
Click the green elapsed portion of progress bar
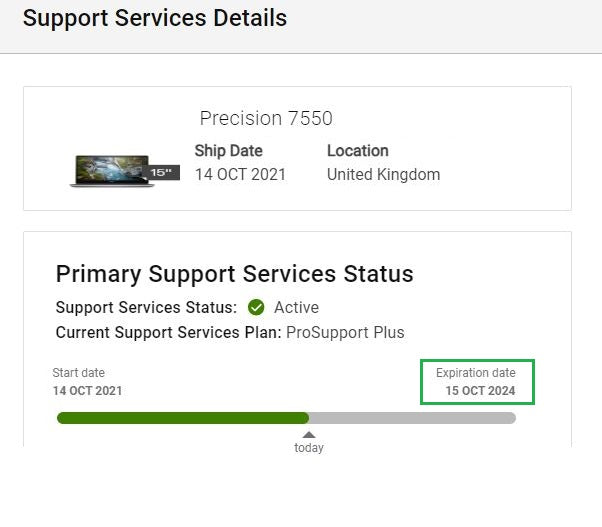182,418
